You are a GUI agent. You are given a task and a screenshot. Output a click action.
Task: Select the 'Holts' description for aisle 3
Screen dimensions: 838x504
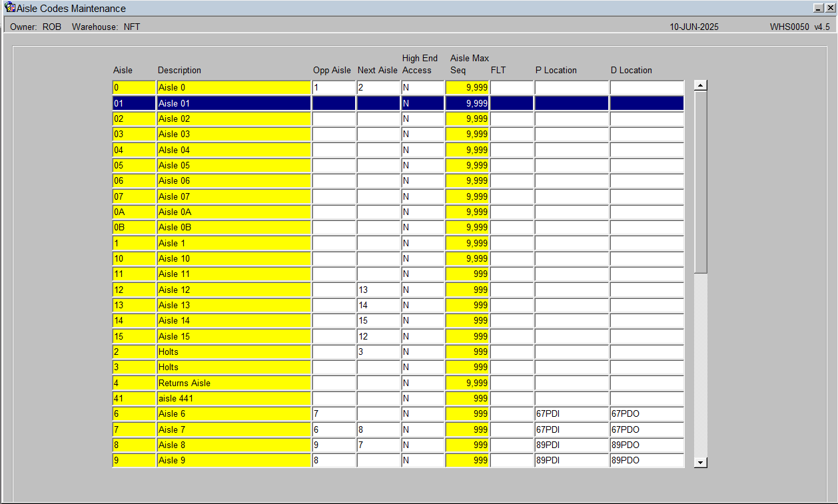point(234,368)
